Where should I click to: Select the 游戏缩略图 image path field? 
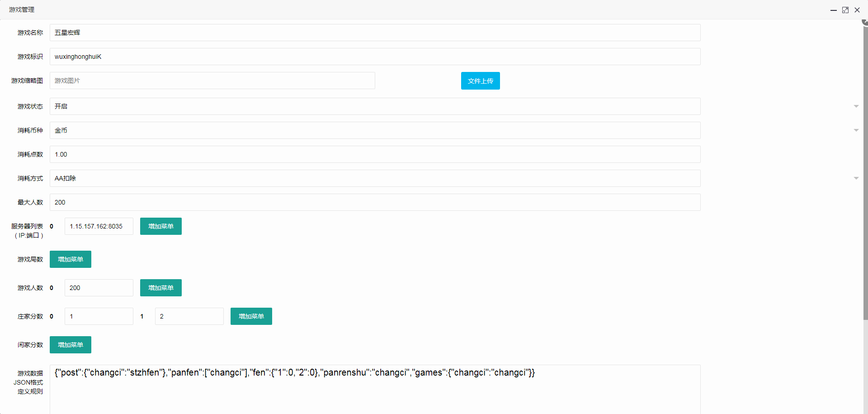point(212,81)
